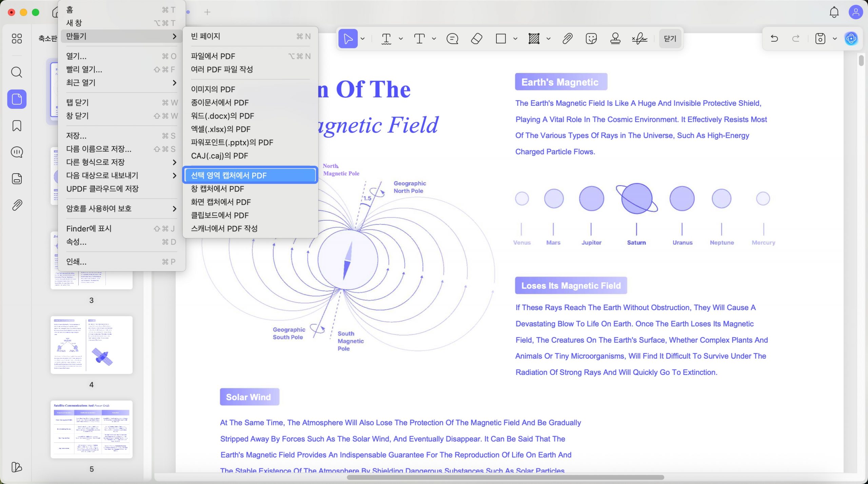Screen dimensions: 868x484
Task: Expand the 최근 열기 submenu
Action: click(121, 83)
